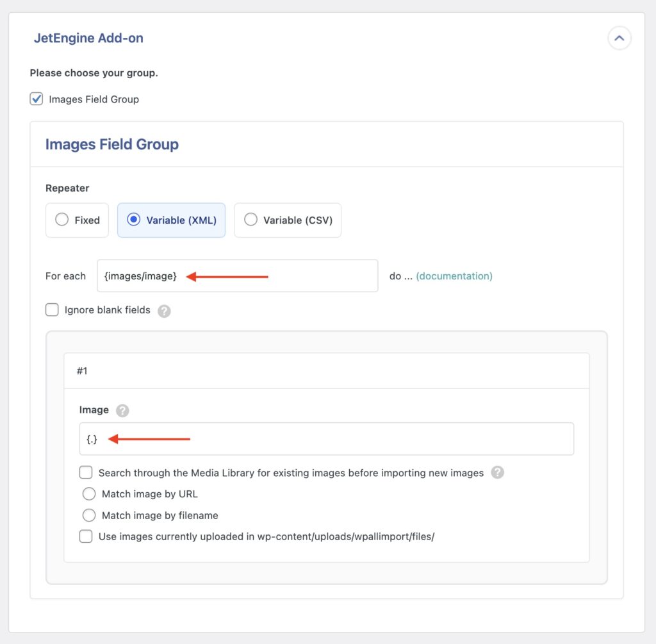Click the help icon beside the Image label
Viewport: 656px width, 644px height.
point(122,410)
